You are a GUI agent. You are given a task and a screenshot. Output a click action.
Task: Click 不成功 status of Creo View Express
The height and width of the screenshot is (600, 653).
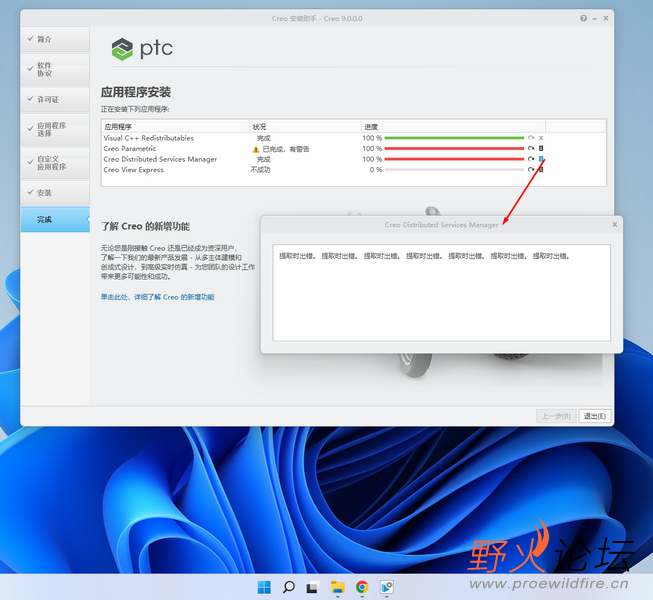pyautogui.click(x=260, y=169)
